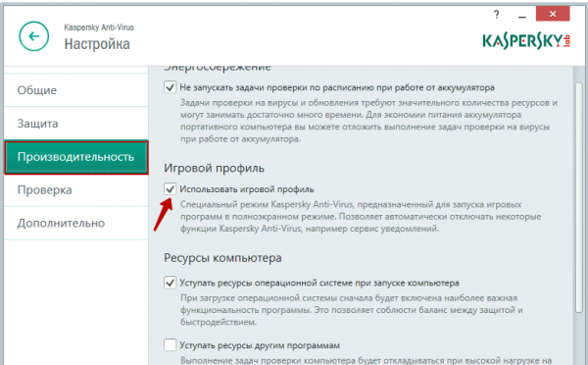Toggle Не запускать задачи проверки при аккумуляторе checkbox
Viewport: 588px width, 365px height.
coord(170,87)
